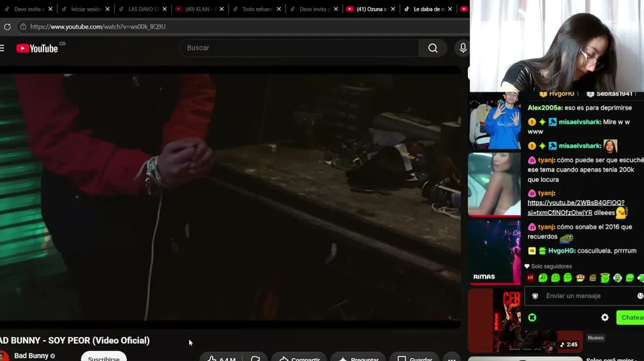644x361 pixels.
Task: Focus the YouTube Buscar search field
Action: coord(299,48)
